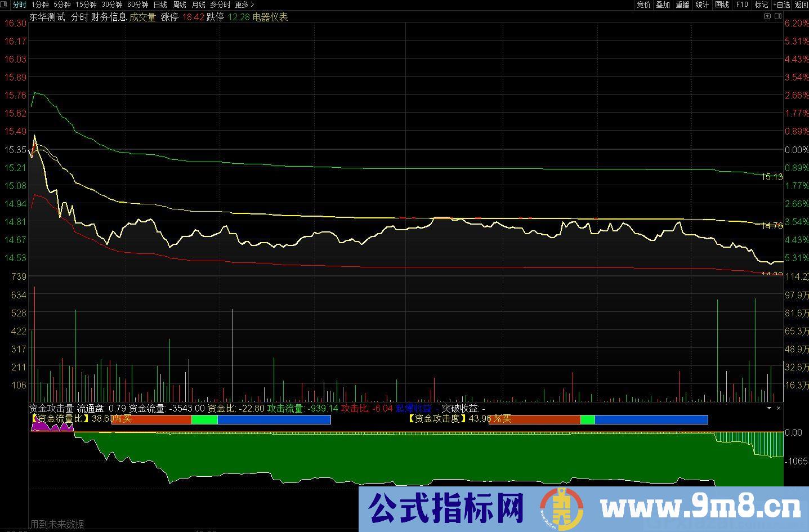
Task: Open the 周线 weekly chart
Action: click(x=179, y=5)
